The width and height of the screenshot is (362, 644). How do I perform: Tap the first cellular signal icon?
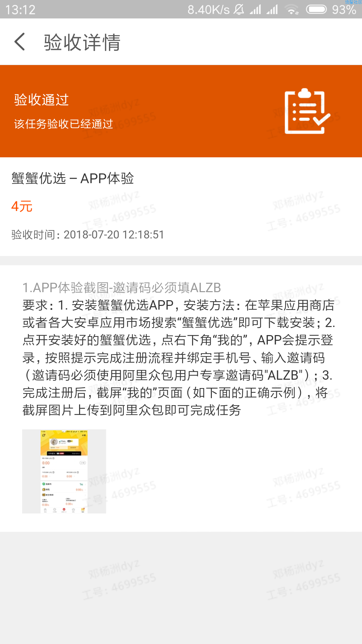[255, 9]
